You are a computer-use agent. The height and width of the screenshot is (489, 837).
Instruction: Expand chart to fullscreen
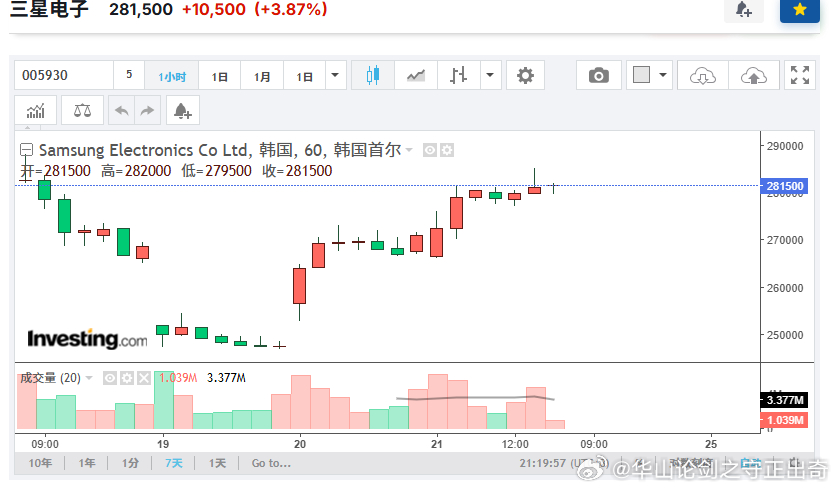(800, 75)
